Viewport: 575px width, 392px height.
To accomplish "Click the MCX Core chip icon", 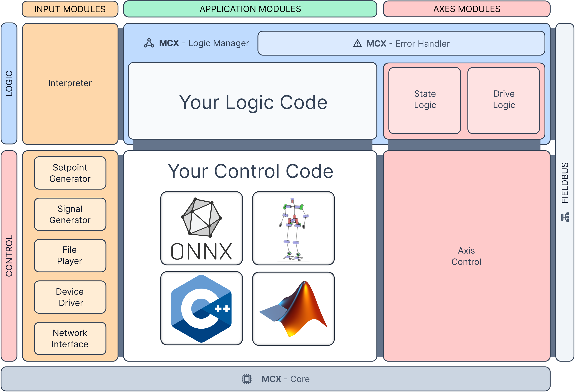I will click(246, 379).
